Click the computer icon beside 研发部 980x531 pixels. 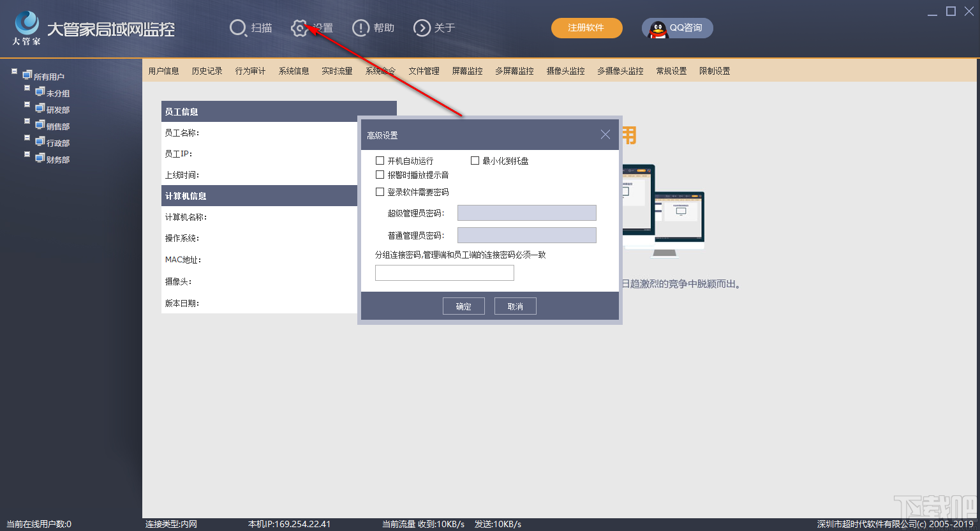tap(40, 108)
